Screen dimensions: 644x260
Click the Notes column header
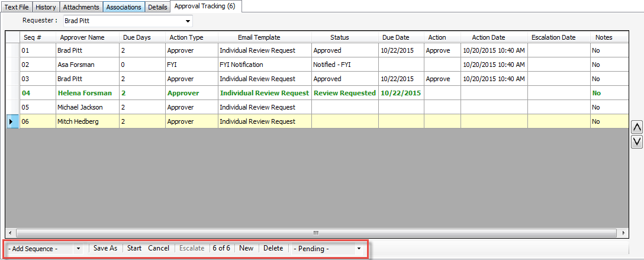(610, 37)
